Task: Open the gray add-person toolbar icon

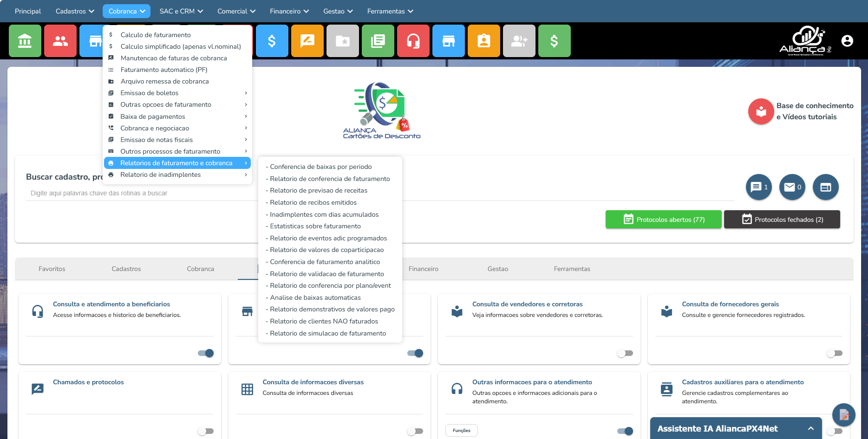Action: click(x=519, y=41)
